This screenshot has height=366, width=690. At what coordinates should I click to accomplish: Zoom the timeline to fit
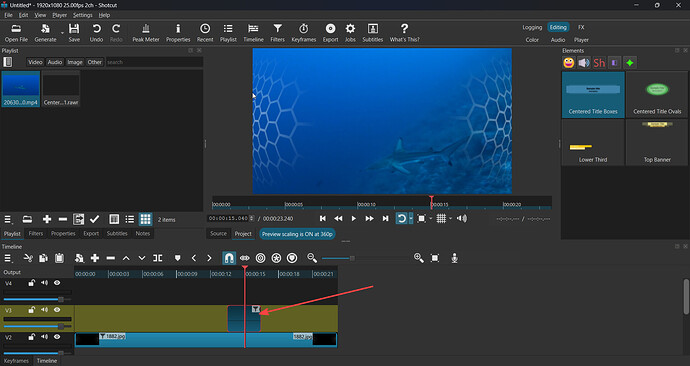435,258
